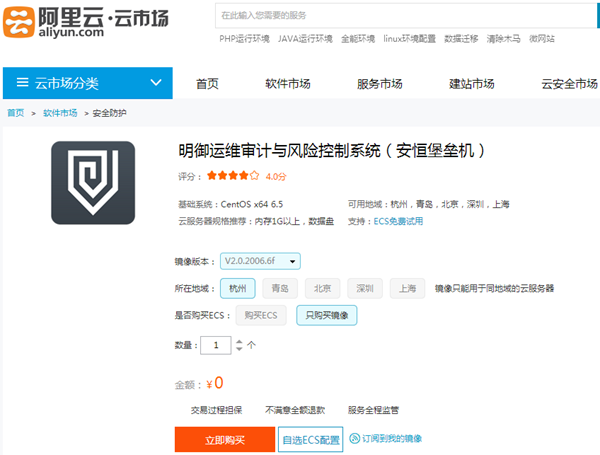This screenshot has height=455, width=600.
Task: Click 不满意全额退款 guarantee label
Action: click(295, 410)
